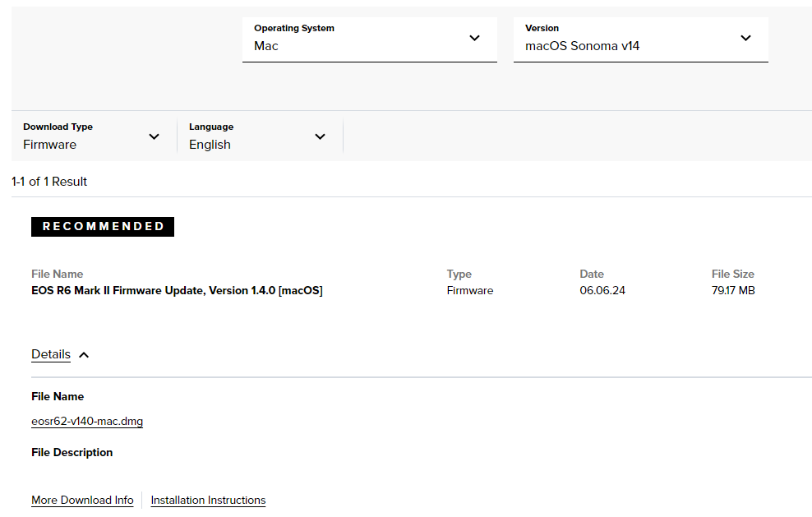Click the 79.17 MB file size value
The width and height of the screenshot is (812, 517).
(733, 290)
